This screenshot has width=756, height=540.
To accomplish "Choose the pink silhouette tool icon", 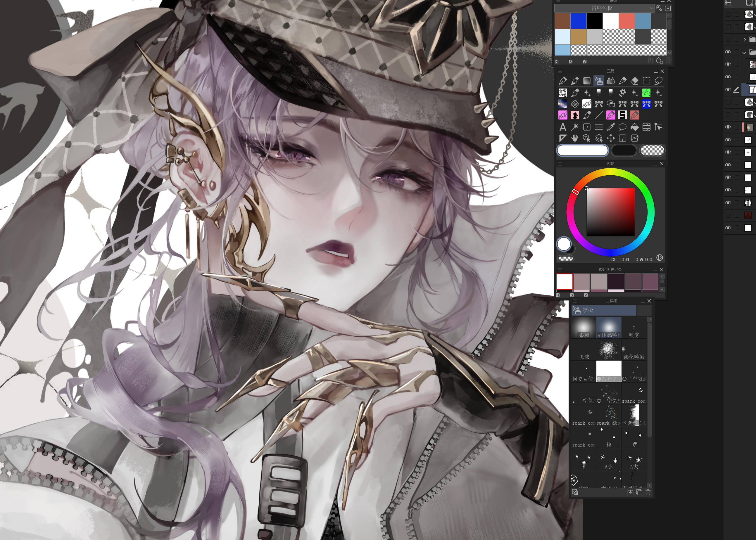I will point(575,115).
